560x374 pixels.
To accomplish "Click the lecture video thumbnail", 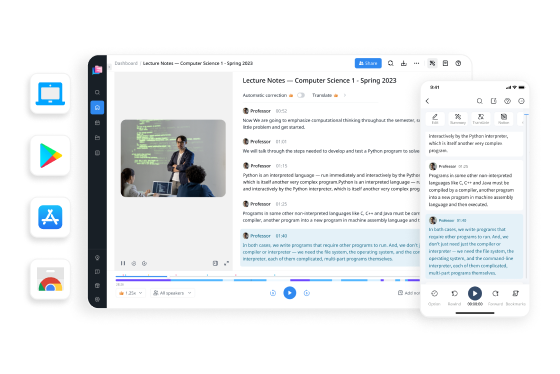I will pyautogui.click(x=173, y=158).
